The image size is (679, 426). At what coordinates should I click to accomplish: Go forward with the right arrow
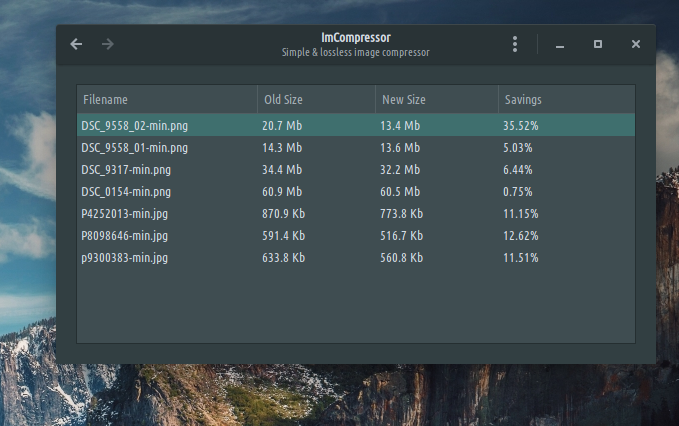click(x=108, y=44)
